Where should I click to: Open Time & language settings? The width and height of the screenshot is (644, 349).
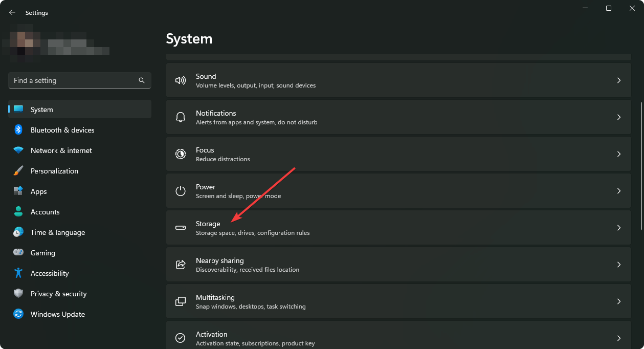[x=80, y=232]
